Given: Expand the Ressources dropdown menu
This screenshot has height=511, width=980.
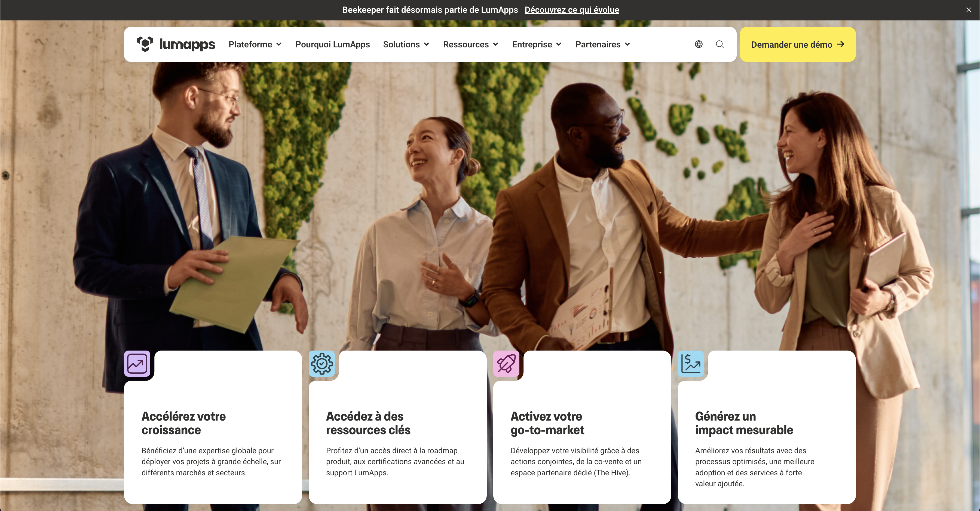Looking at the screenshot, I should (471, 45).
